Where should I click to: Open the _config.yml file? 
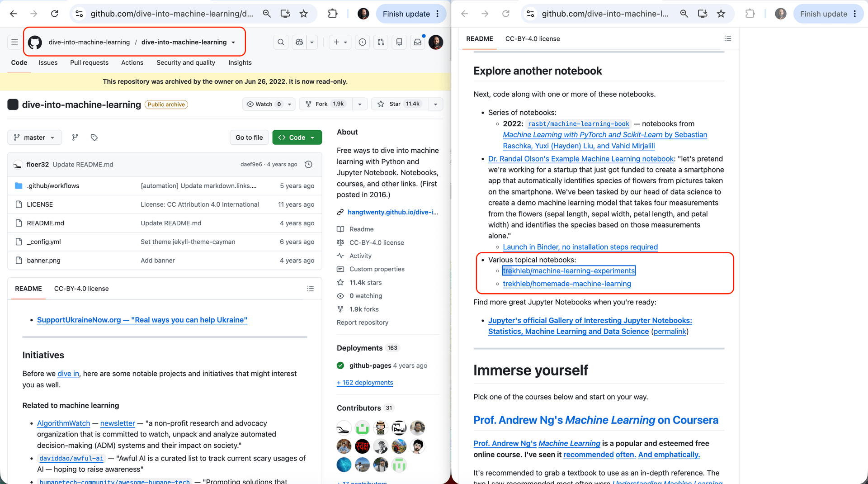coord(43,242)
